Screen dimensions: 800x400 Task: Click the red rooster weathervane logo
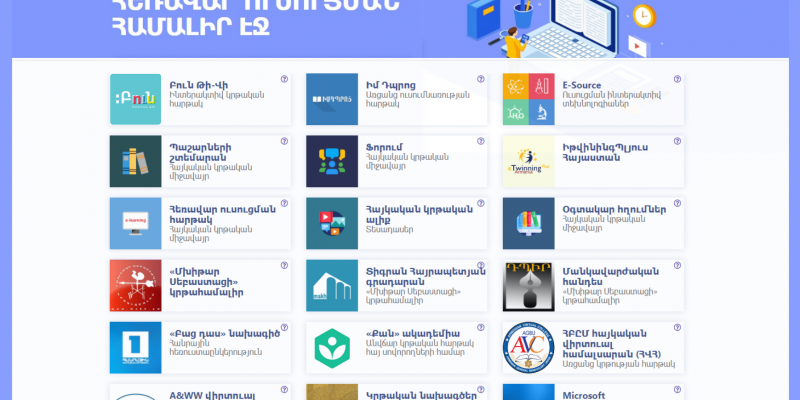(135, 286)
